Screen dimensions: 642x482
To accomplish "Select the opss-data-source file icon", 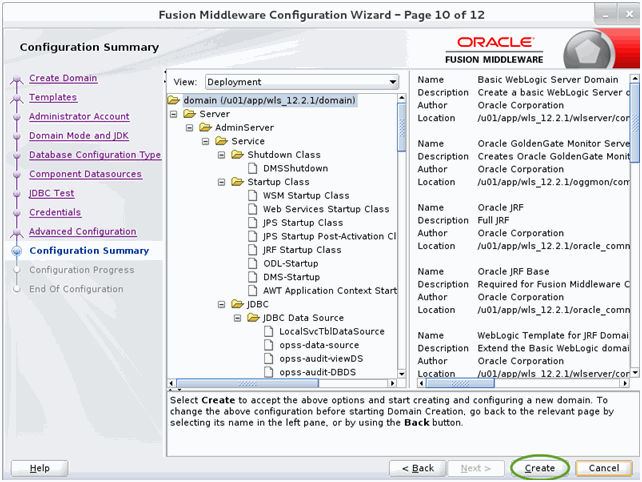I will click(x=269, y=345).
